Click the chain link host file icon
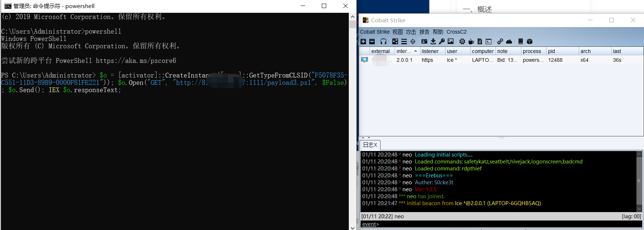The width and height of the screenshot is (644, 230). click(500, 42)
